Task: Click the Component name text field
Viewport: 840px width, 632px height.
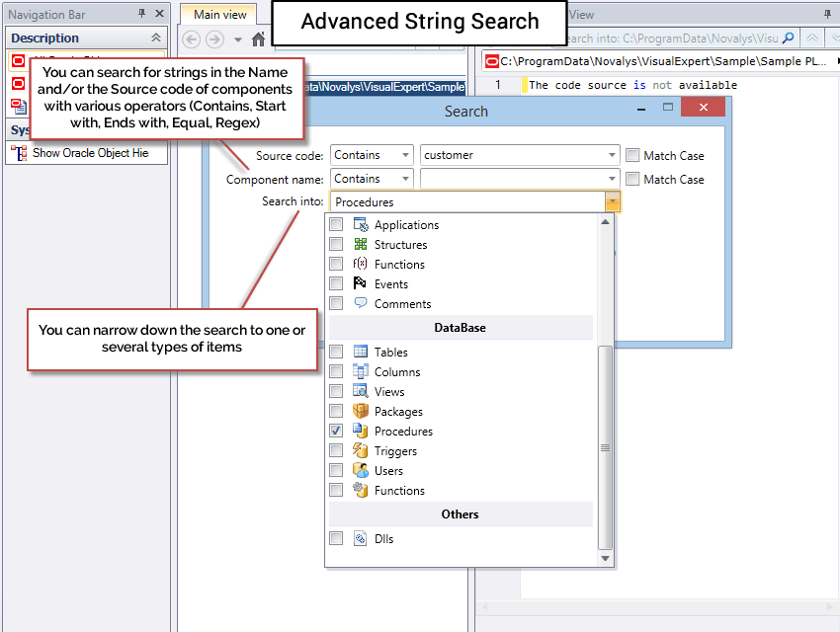Action: click(512, 179)
